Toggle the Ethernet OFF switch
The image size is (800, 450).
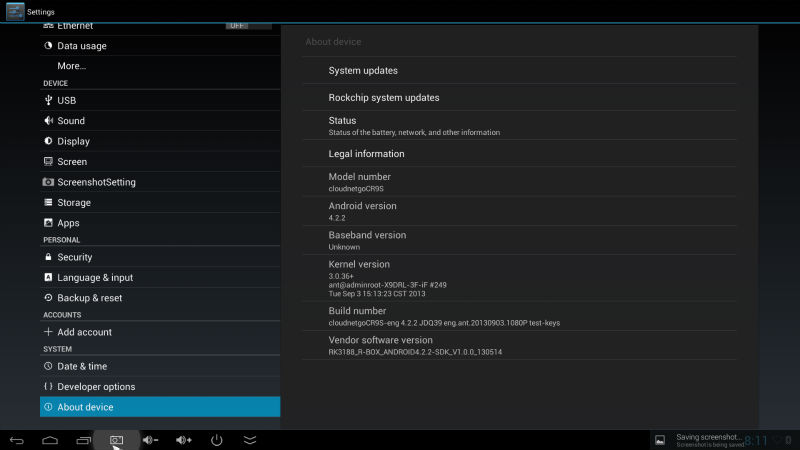(248, 26)
